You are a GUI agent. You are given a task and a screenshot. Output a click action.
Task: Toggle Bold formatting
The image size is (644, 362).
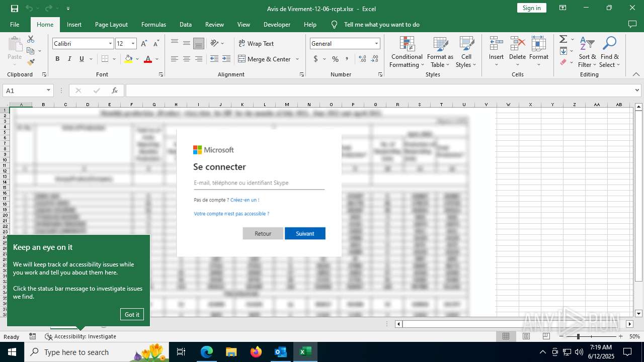pos(57,59)
